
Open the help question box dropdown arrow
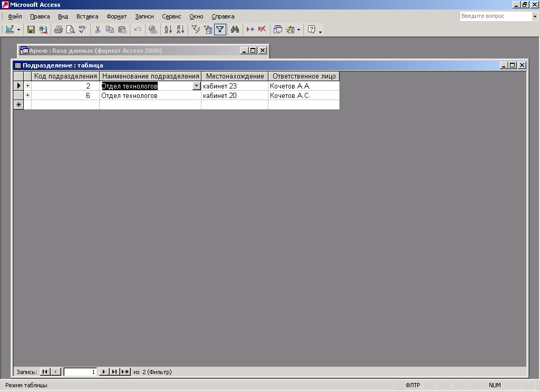pos(535,16)
